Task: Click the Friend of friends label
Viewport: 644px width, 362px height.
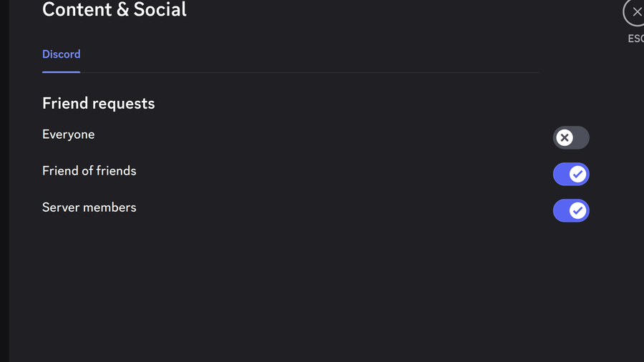Action: click(x=89, y=171)
